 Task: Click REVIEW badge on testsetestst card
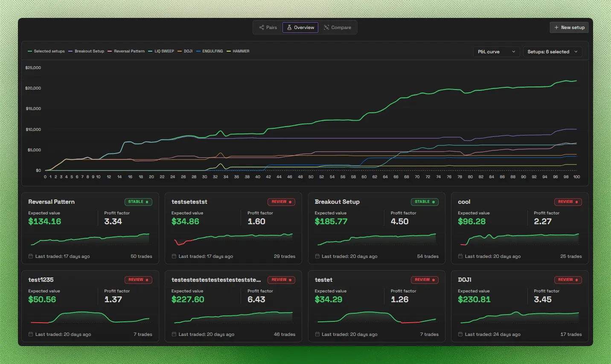tap(282, 202)
